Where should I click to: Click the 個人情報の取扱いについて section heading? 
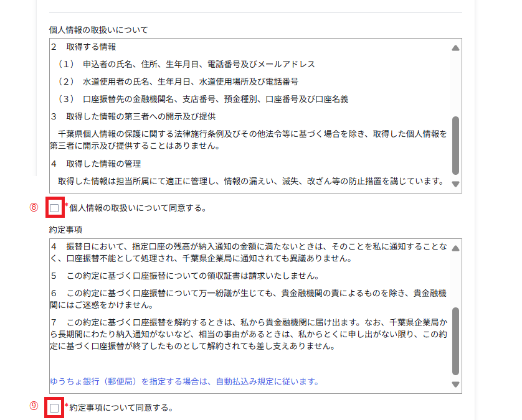point(98,29)
